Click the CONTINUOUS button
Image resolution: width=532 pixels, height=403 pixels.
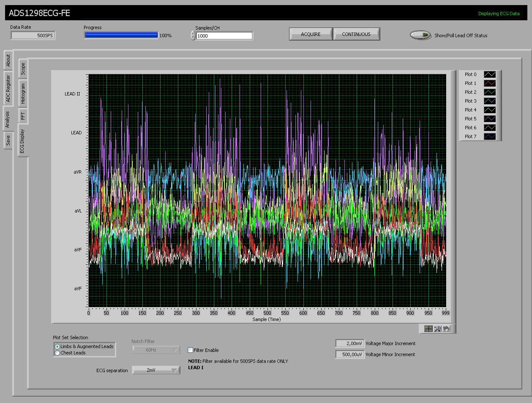(x=356, y=34)
